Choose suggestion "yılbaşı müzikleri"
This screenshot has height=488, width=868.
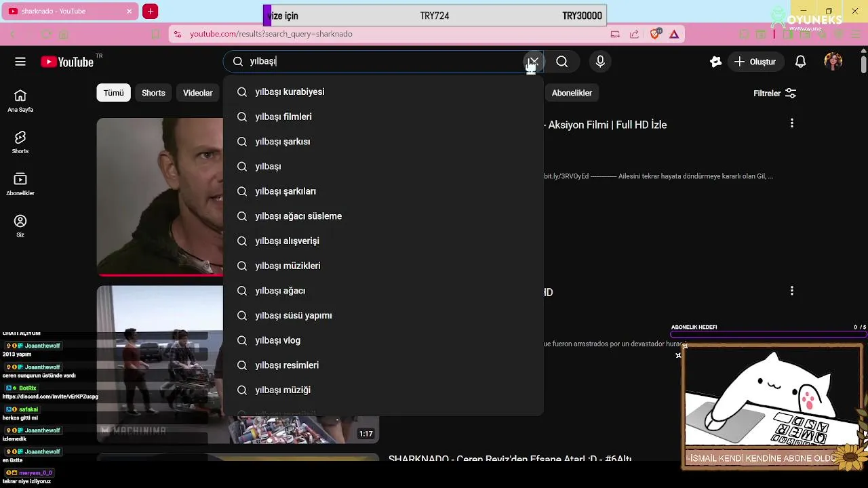coord(383,266)
